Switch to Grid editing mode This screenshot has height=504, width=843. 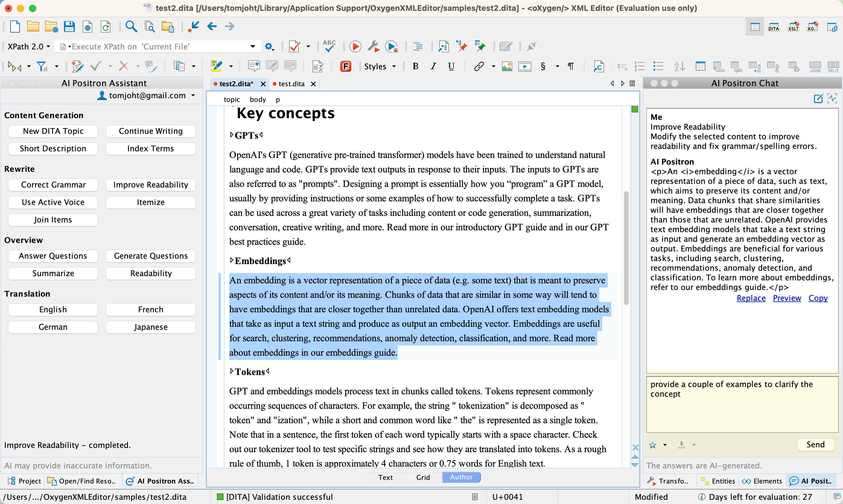(423, 477)
